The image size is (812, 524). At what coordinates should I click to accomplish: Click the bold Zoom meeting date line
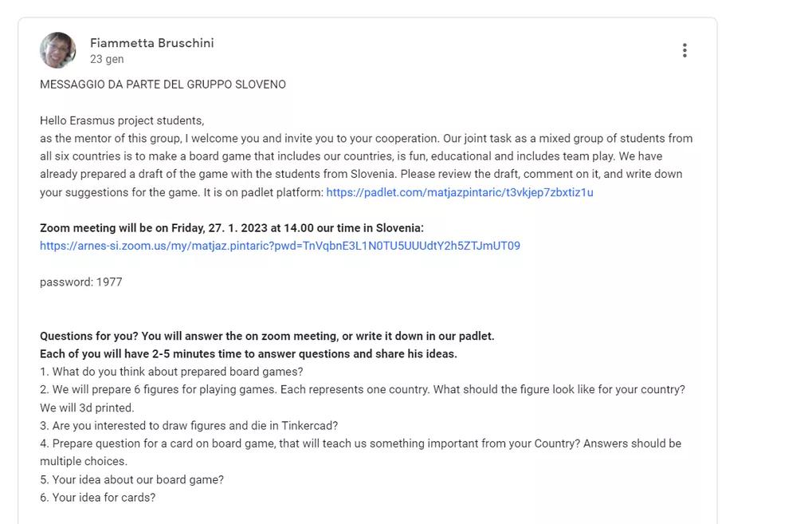point(231,228)
